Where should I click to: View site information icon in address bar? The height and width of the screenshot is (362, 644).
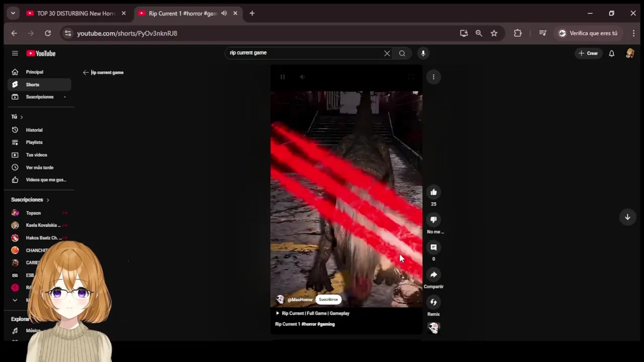coord(68,33)
